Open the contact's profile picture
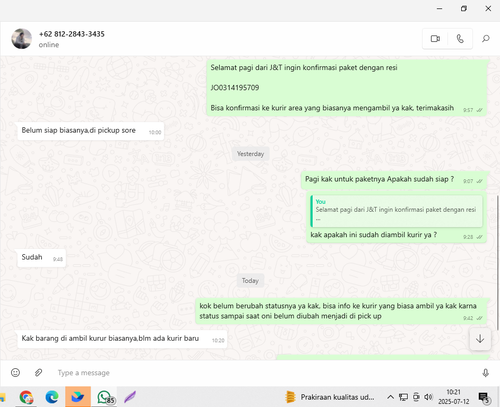This screenshot has height=407, width=500. [22, 39]
